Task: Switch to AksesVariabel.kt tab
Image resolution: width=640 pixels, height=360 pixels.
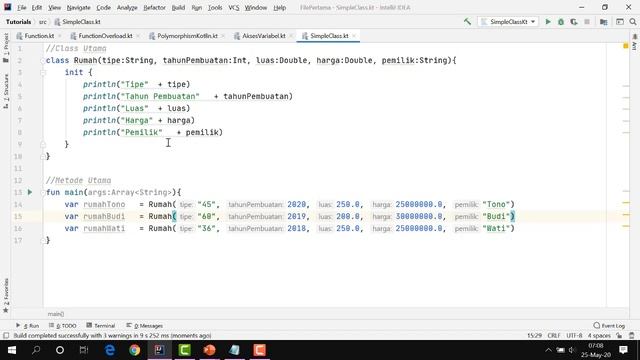Action: 264,36
